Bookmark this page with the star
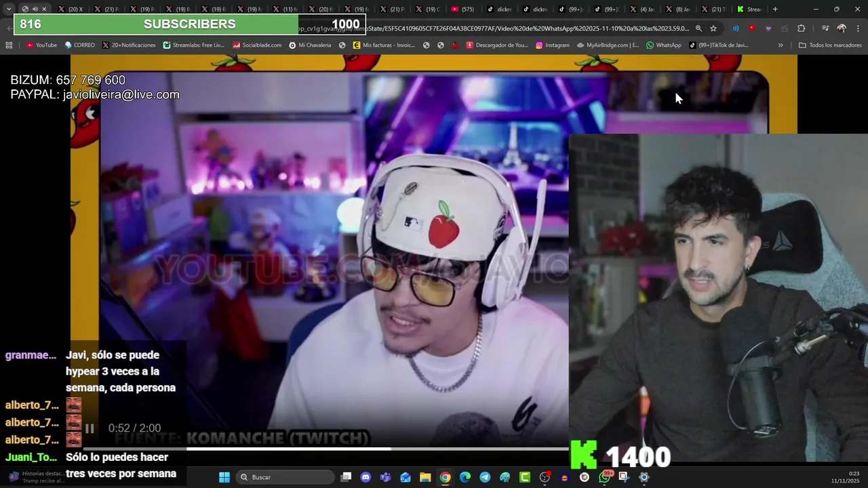Viewport: 868px width, 488px height. click(713, 28)
